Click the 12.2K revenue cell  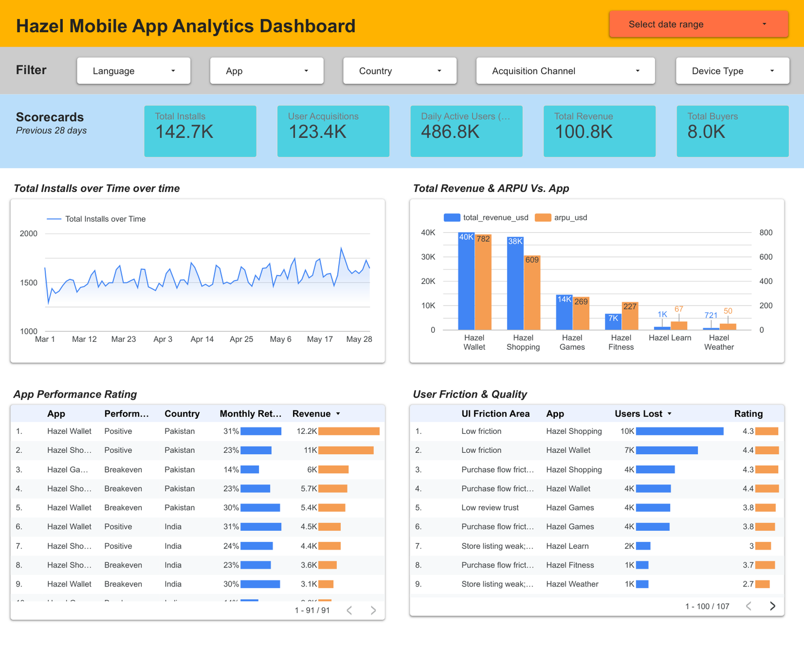pyautogui.click(x=338, y=431)
